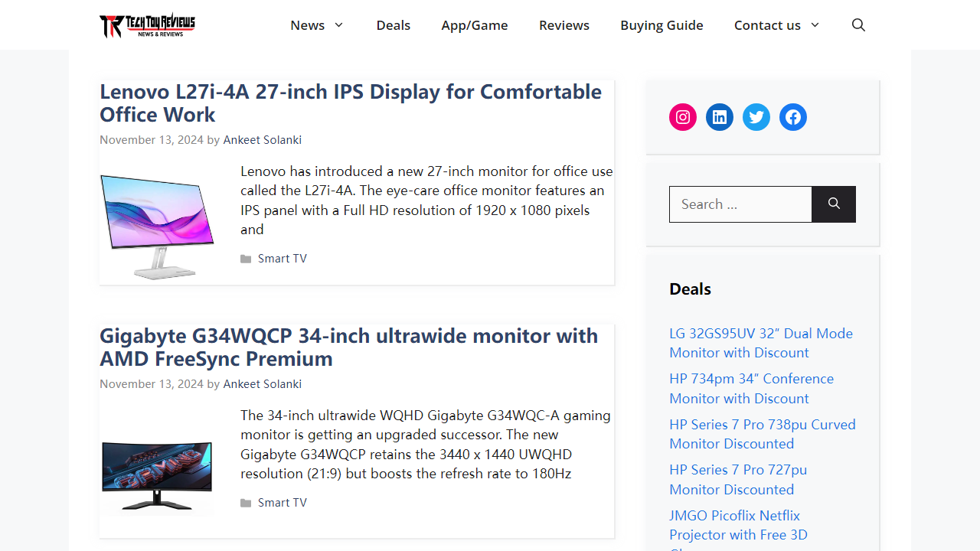The width and height of the screenshot is (980, 551).
Task: Go to the App/Game menu page
Action: (x=475, y=25)
